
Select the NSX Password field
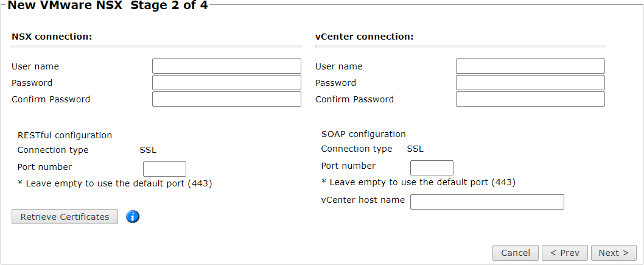(x=226, y=83)
